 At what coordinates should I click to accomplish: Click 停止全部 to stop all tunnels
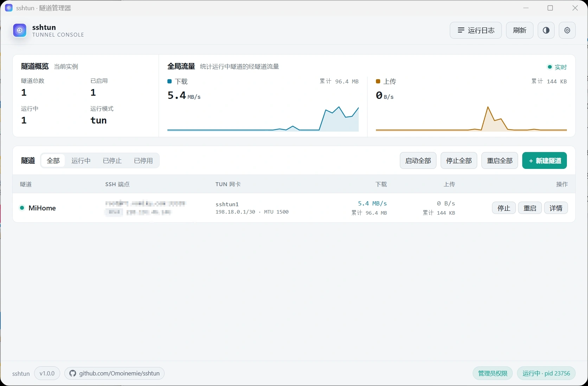pos(459,160)
